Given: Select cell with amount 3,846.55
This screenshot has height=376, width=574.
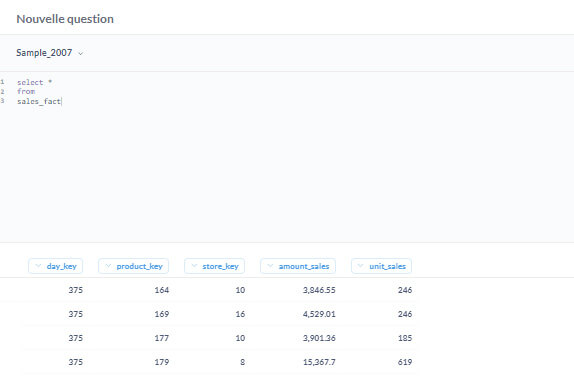Looking at the screenshot, I should tap(319, 290).
